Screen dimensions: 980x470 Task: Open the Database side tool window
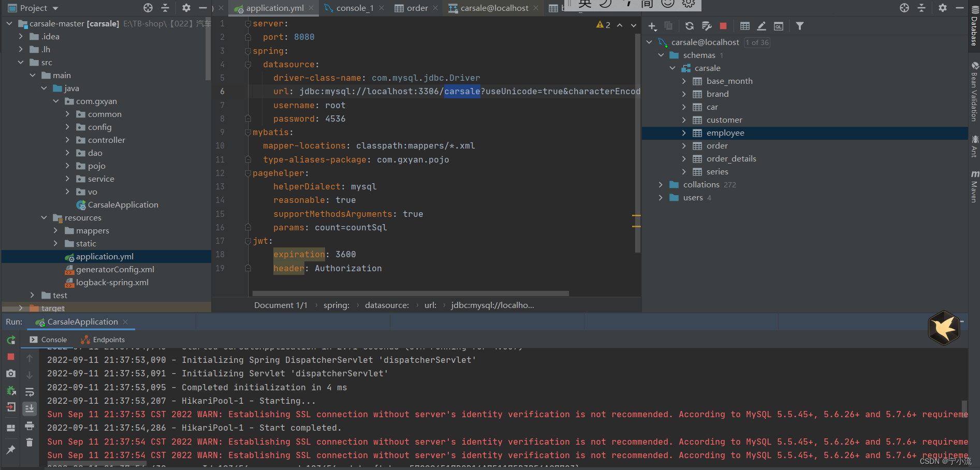pos(974,26)
